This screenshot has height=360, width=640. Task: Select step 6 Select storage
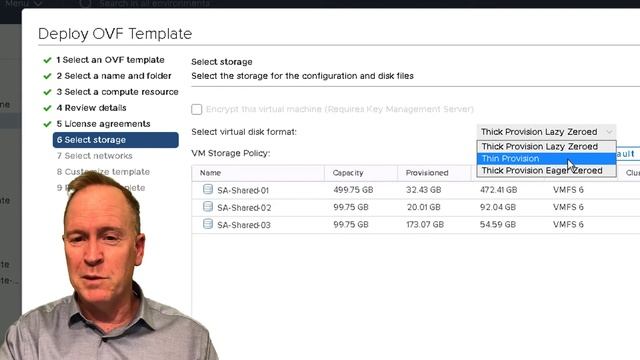pyautogui.click(x=116, y=140)
